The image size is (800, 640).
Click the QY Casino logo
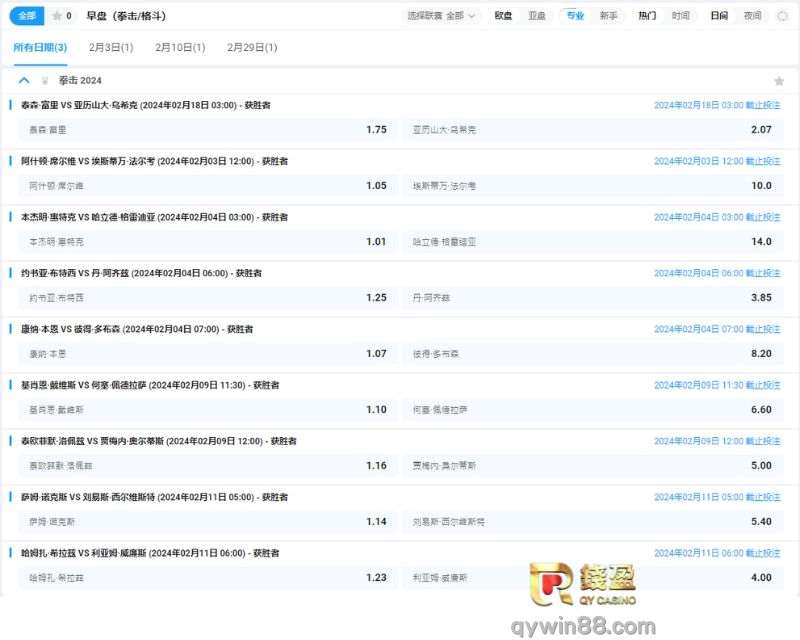tap(600, 580)
